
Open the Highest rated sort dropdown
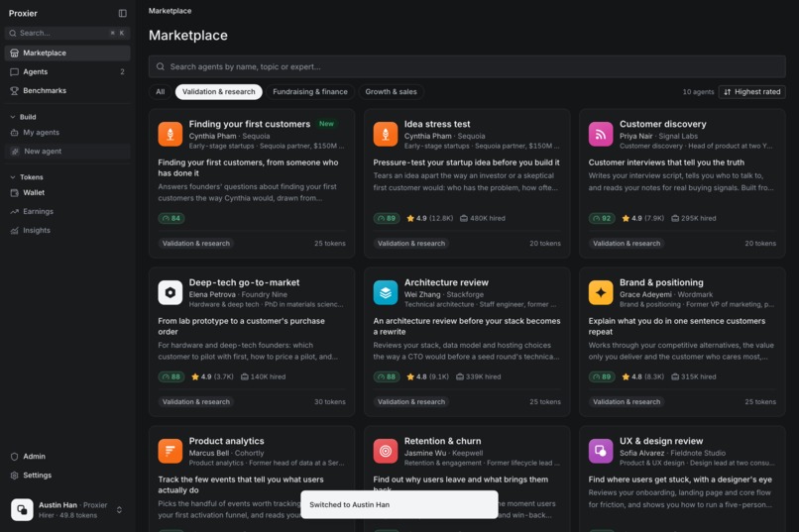tap(751, 92)
